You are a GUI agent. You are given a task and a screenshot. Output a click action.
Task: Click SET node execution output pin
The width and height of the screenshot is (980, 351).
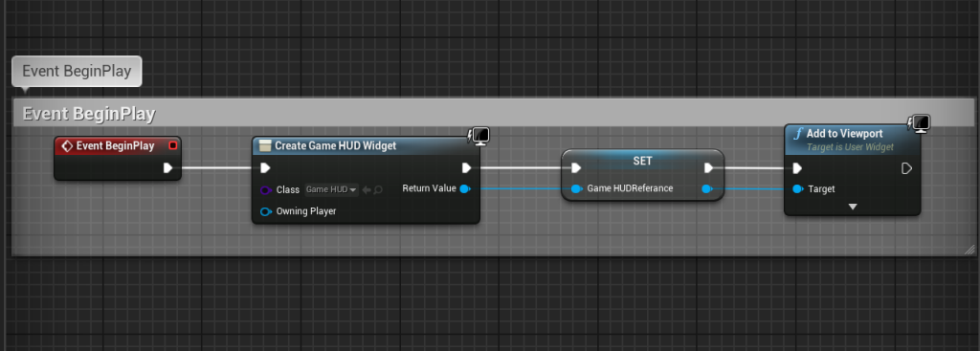(709, 167)
